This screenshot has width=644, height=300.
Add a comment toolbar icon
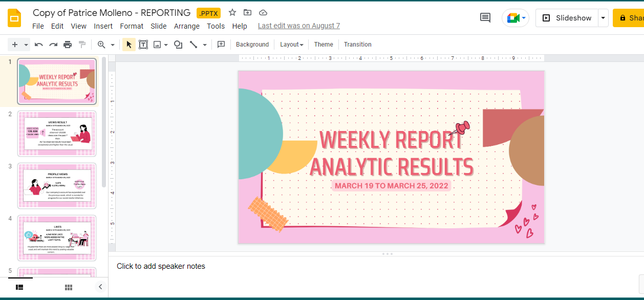point(221,45)
